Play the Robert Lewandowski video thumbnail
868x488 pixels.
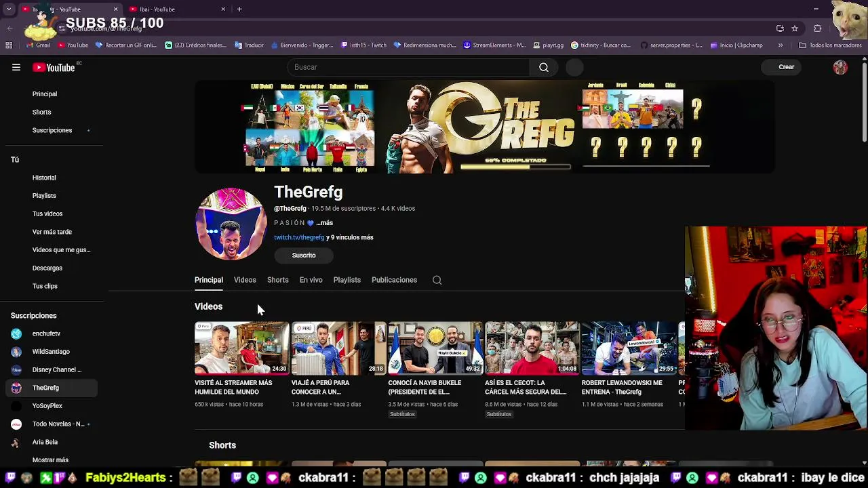pos(629,348)
